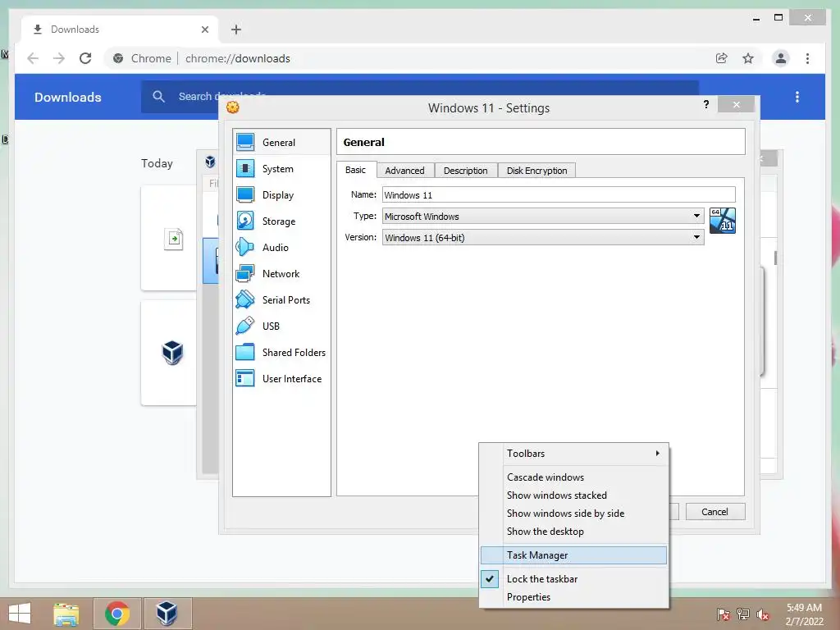
Task: Open the Network settings category
Action: click(x=281, y=274)
